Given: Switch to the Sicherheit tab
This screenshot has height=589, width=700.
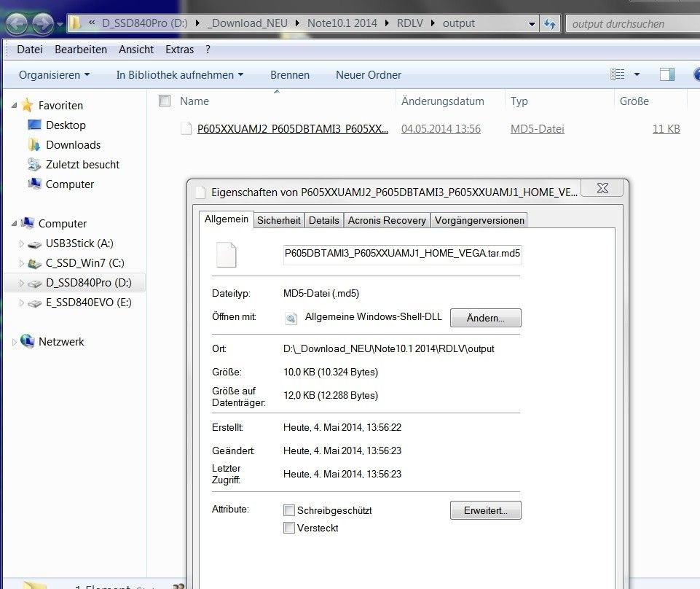Looking at the screenshot, I should (278, 220).
